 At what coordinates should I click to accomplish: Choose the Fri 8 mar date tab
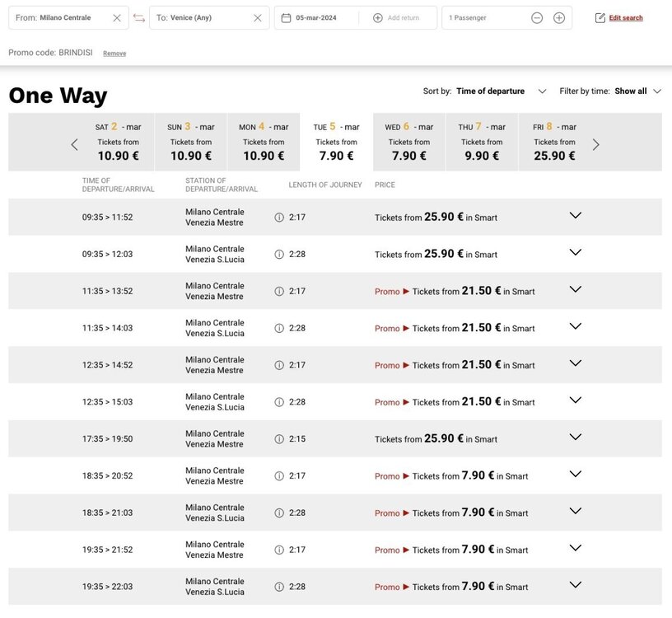pos(554,143)
